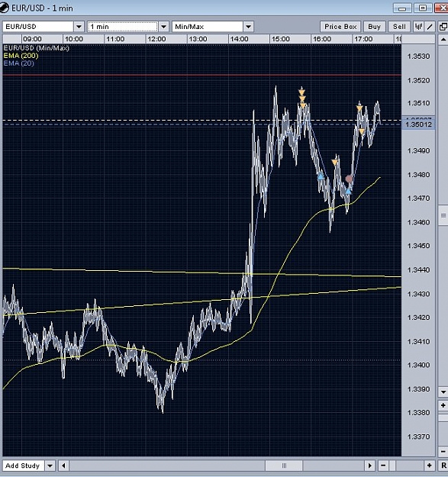Click the Add Study button
Image resolution: width=448 pixels, height=477 pixels.
pos(23,466)
